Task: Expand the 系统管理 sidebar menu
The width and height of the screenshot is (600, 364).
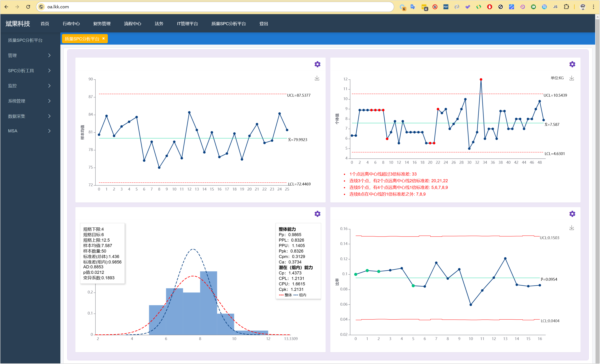Action: point(30,101)
